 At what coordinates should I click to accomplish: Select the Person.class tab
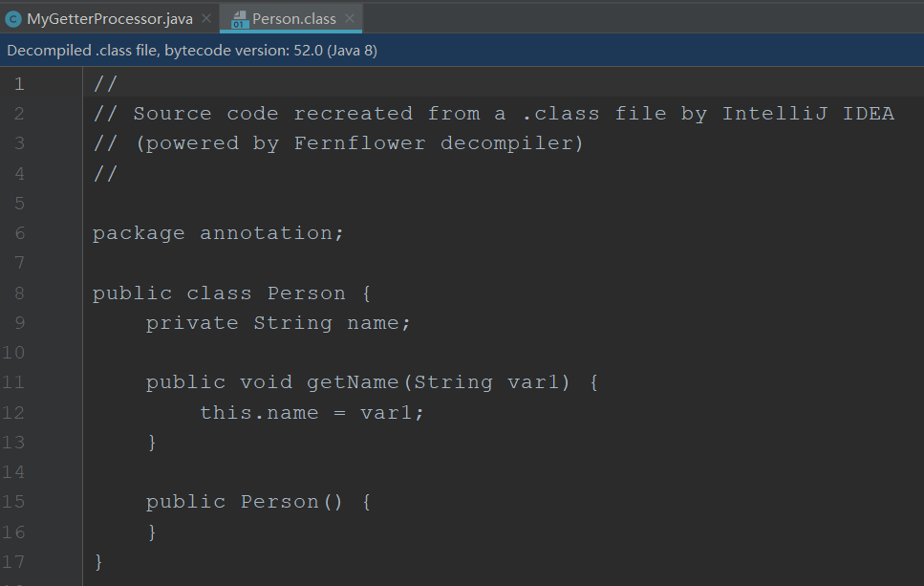(x=293, y=19)
